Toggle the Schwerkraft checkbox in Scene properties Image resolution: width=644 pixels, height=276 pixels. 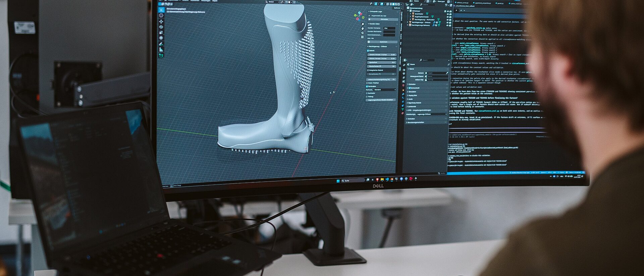[410, 88]
